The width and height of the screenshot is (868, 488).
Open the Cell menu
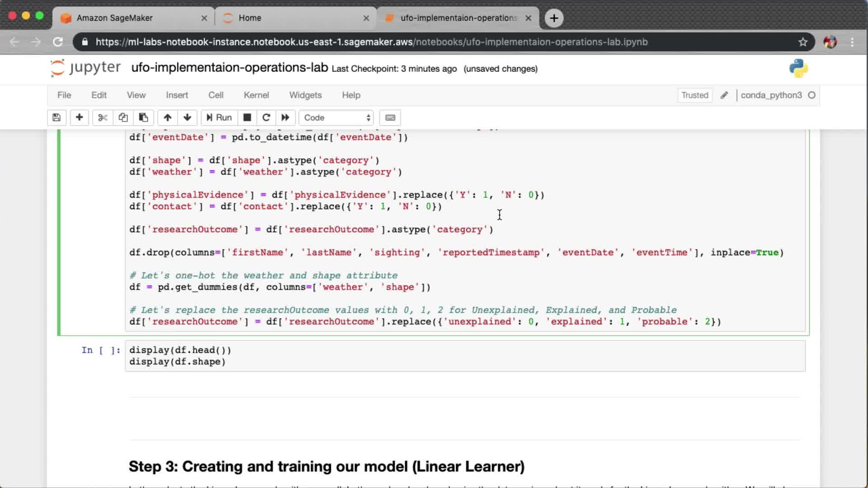tap(216, 95)
